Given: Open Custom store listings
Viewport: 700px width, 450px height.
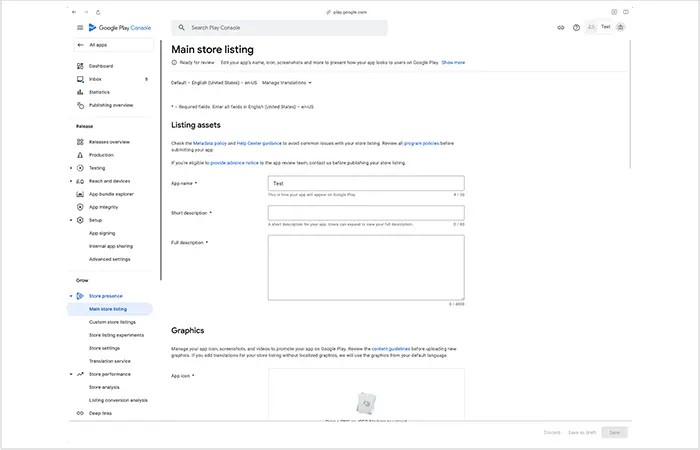Looking at the screenshot, I should pyautogui.click(x=112, y=322).
